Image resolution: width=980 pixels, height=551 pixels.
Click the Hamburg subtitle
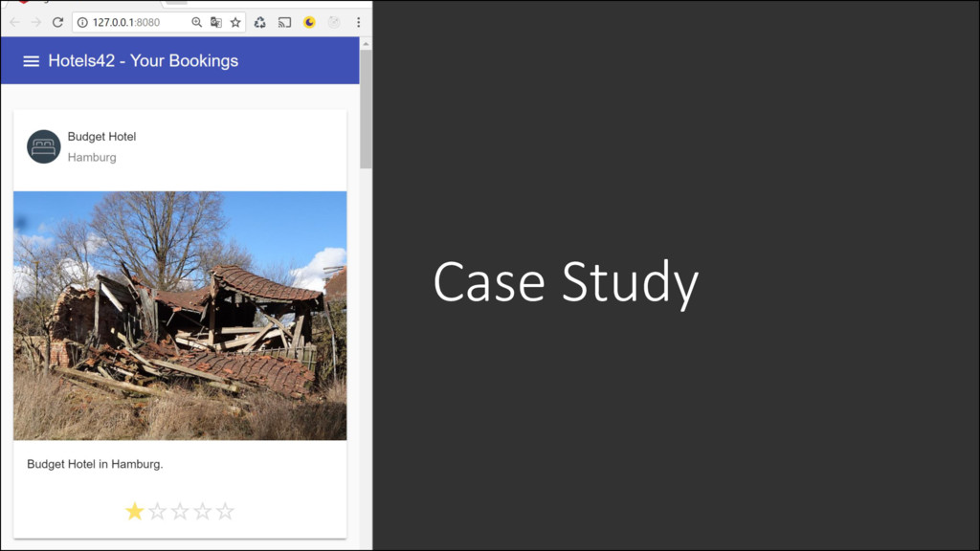92,158
